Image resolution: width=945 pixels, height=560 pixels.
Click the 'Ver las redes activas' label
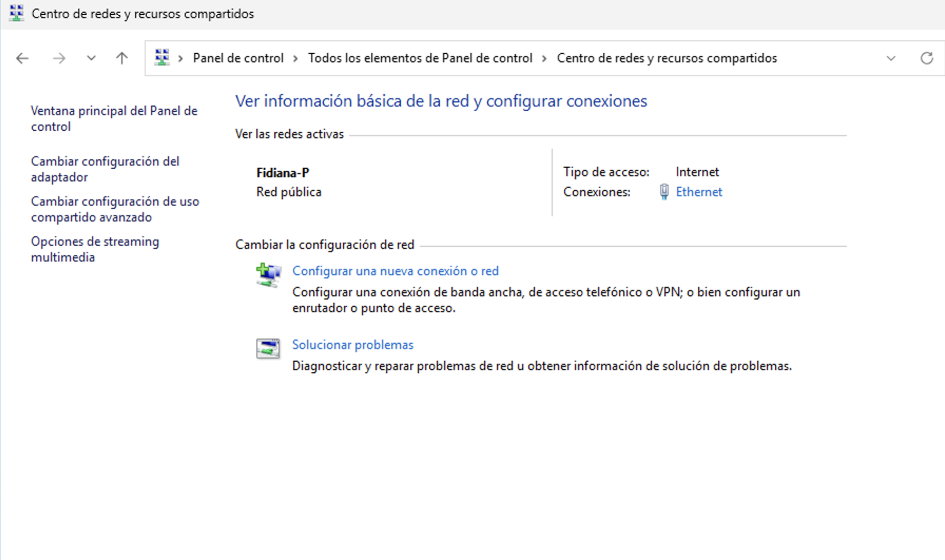[290, 134]
